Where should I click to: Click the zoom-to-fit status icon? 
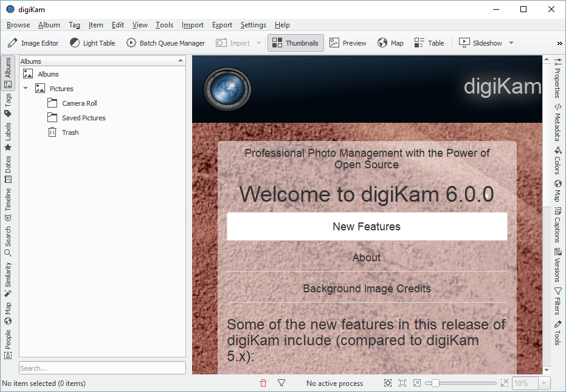[x=388, y=383]
